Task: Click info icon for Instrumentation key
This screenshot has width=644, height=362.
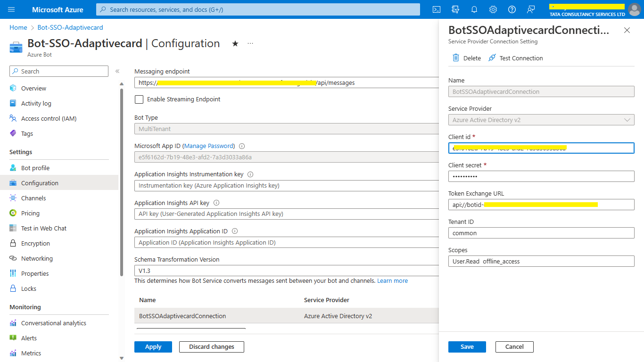Action: coord(250,174)
